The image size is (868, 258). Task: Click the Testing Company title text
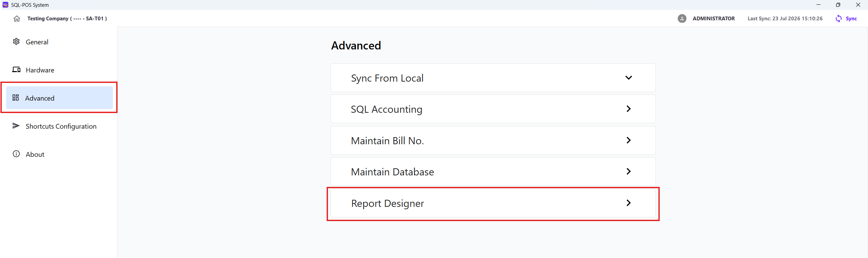click(x=67, y=19)
